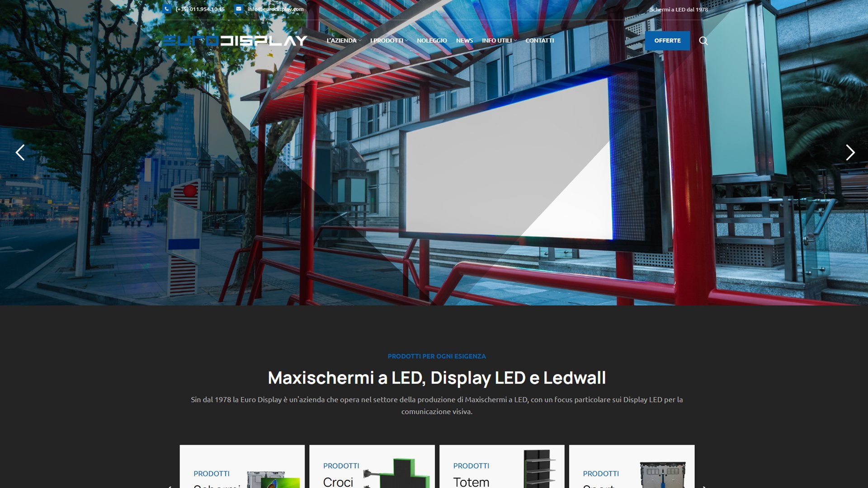Open the CONTATTI page

pos(539,41)
